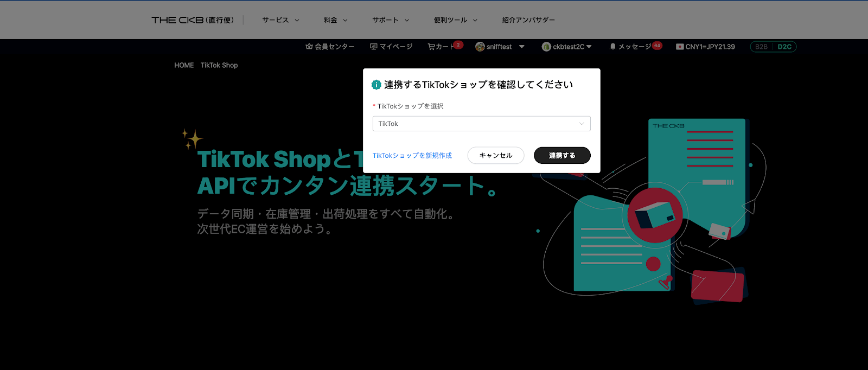Expand snifftest account dropdown arrow
Screen dimensions: 868x370
point(522,47)
